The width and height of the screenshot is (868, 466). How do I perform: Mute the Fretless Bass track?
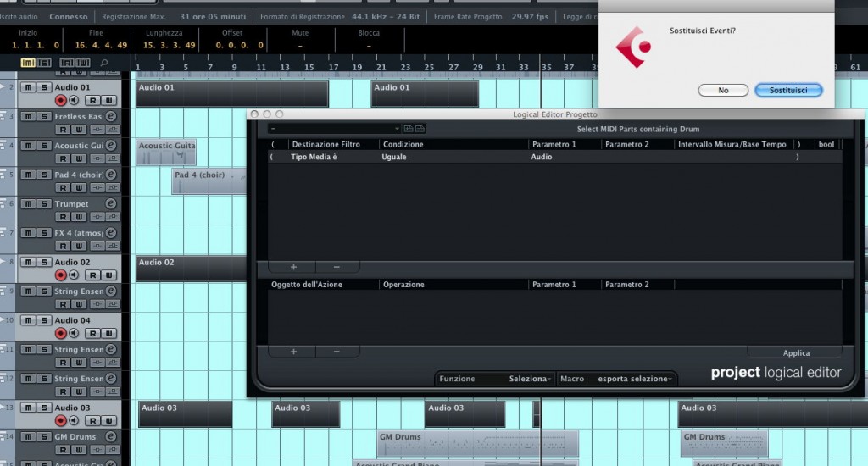click(x=28, y=116)
